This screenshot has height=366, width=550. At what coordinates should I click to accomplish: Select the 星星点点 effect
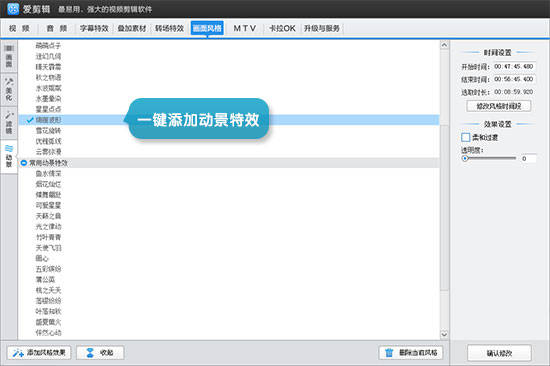(48, 109)
